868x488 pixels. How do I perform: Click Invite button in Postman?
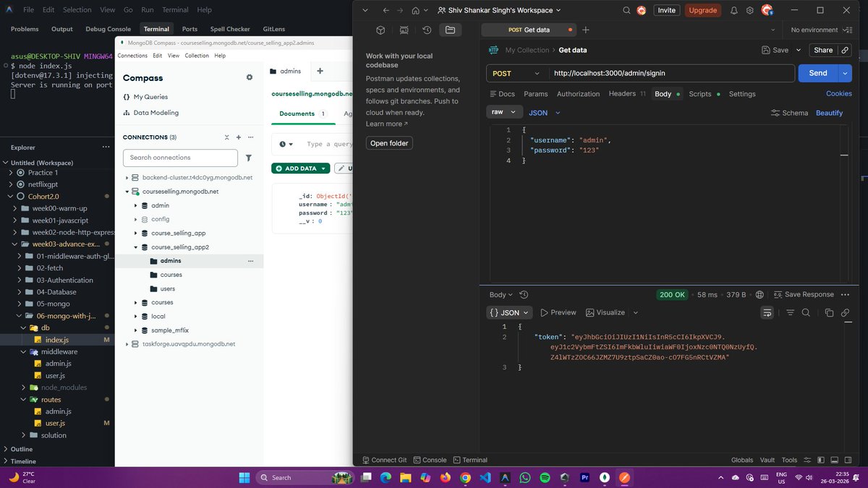tap(666, 10)
